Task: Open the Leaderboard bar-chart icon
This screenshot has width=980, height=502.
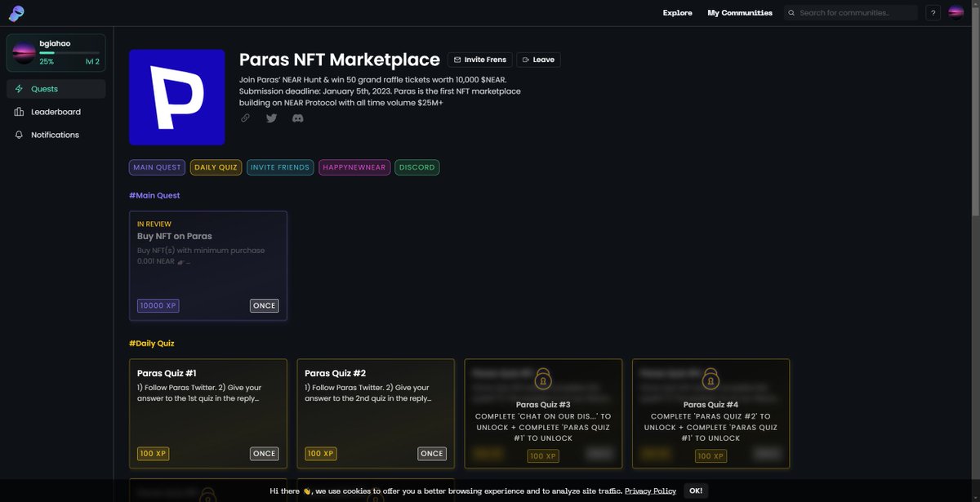Action: [19, 112]
